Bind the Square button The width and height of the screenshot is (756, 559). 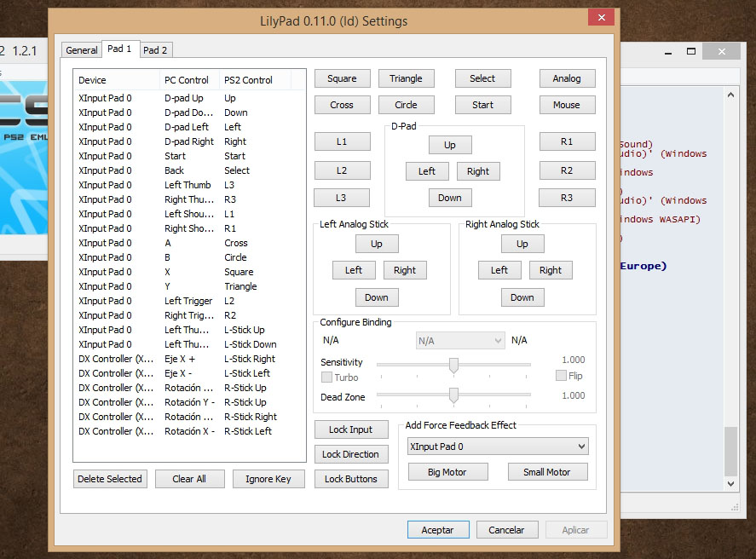pyautogui.click(x=342, y=78)
